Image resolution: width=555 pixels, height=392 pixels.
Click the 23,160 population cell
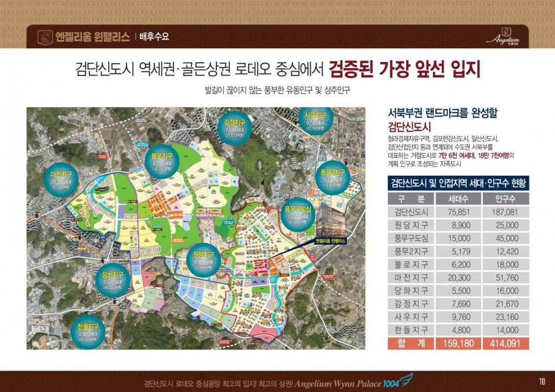[x=506, y=317]
